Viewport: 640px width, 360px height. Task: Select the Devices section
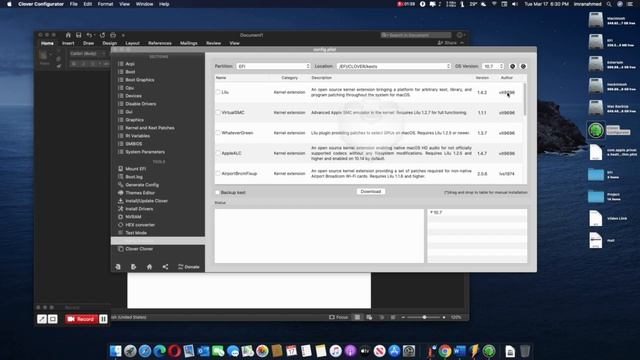tap(133, 96)
